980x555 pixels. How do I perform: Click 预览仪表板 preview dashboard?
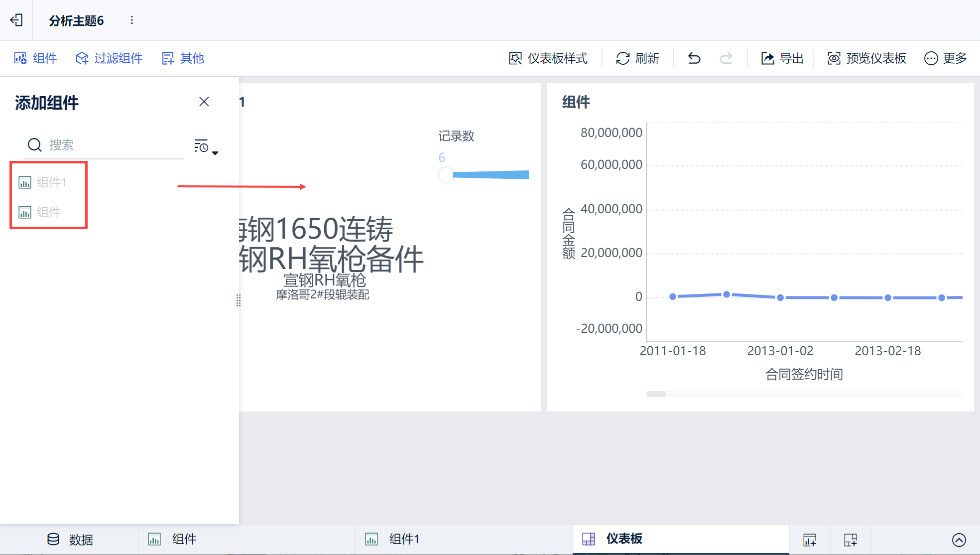(866, 58)
